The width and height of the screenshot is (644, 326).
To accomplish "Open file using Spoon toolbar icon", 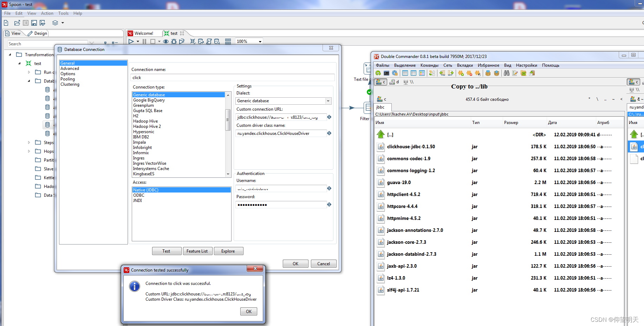I will [17, 23].
